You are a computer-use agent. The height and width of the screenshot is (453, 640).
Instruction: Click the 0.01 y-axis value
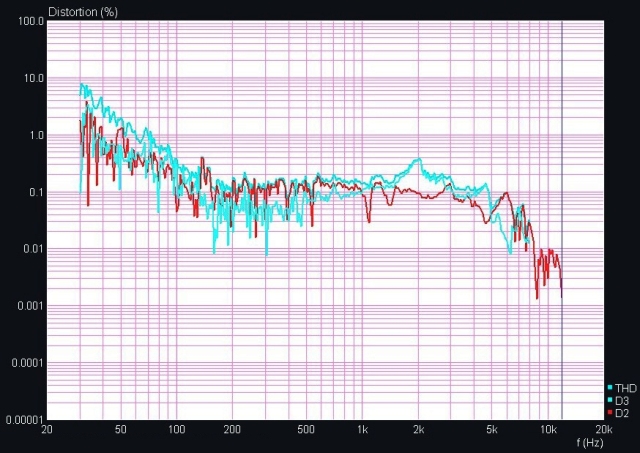[x=33, y=249]
